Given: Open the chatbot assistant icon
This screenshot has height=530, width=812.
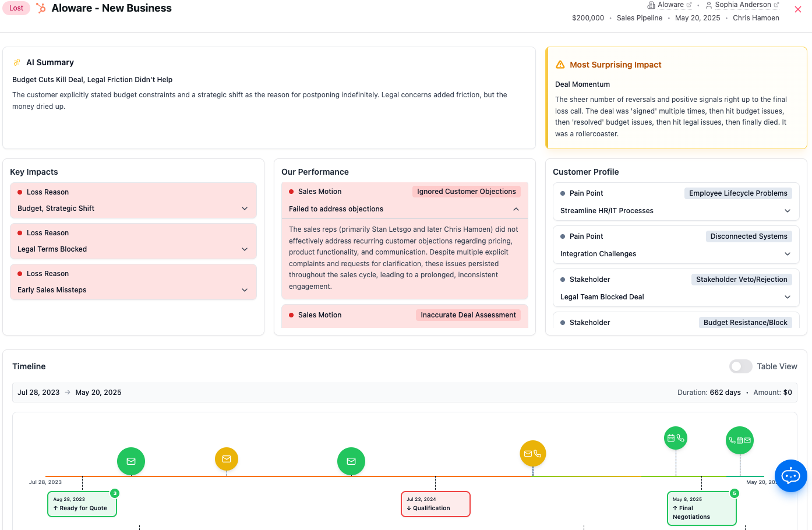Looking at the screenshot, I should point(790,476).
